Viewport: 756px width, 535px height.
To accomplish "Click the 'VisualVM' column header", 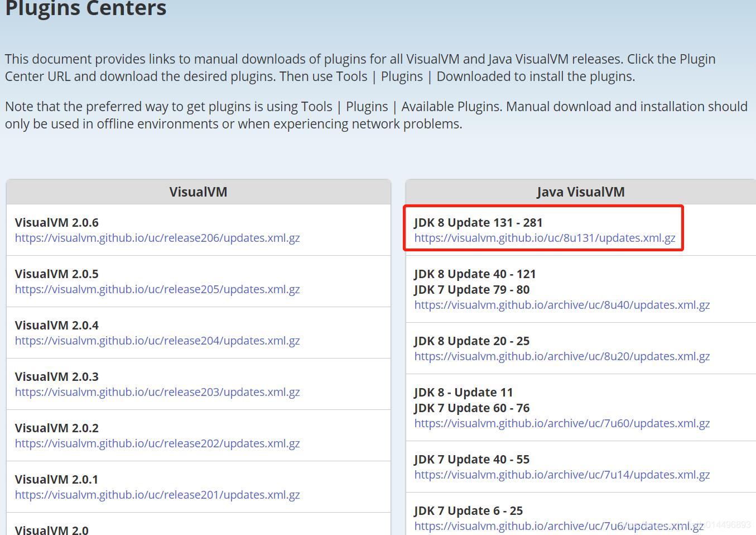I will (x=199, y=192).
